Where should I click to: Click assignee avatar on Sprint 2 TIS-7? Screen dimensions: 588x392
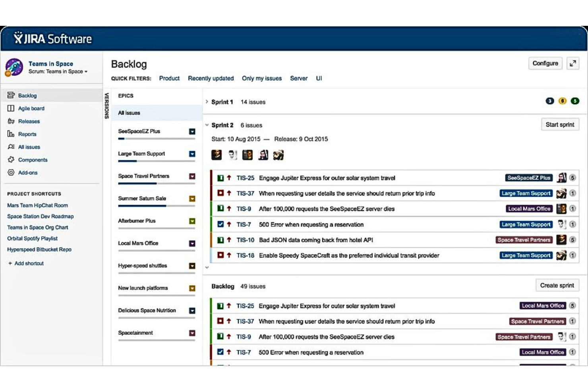tap(561, 224)
